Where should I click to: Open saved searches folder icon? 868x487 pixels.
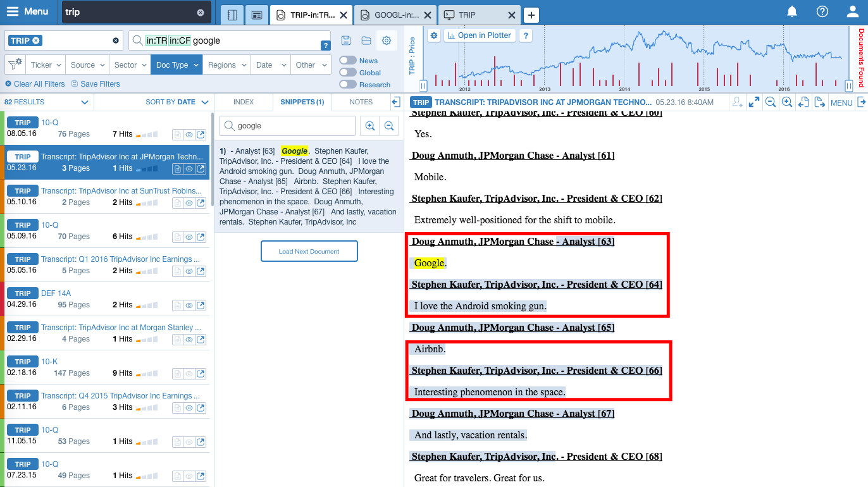[x=366, y=40]
